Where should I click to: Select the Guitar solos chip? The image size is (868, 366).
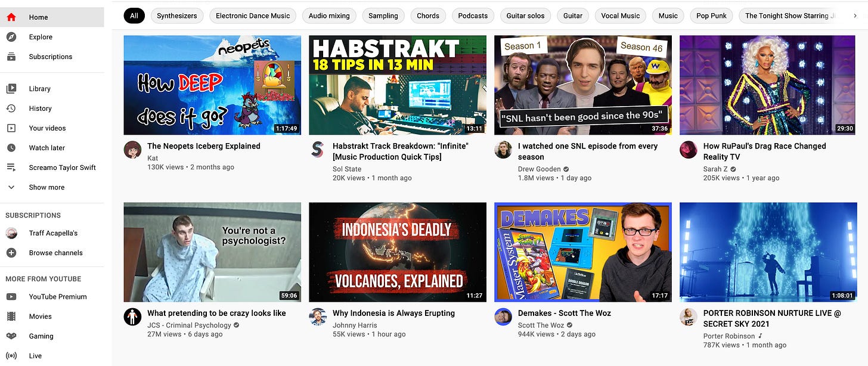pyautogui.click(x=525, y=16)
